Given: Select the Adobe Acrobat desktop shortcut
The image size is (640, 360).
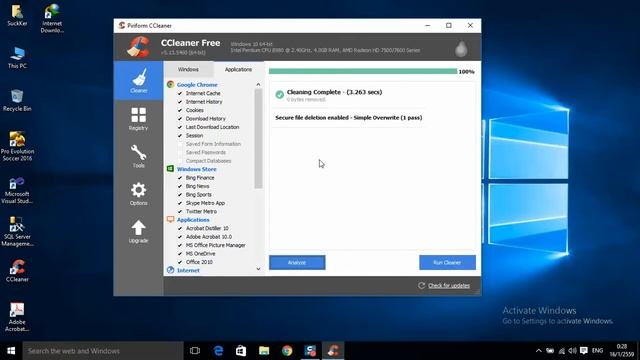Looking at the screenshot, I should click(x=17, y=317).
